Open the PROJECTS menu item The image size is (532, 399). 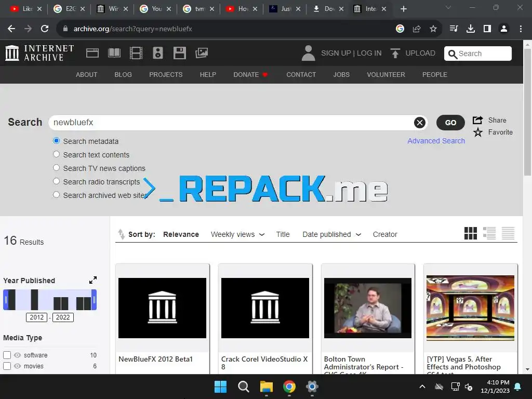pyautogui.click(x=166, y=75)
